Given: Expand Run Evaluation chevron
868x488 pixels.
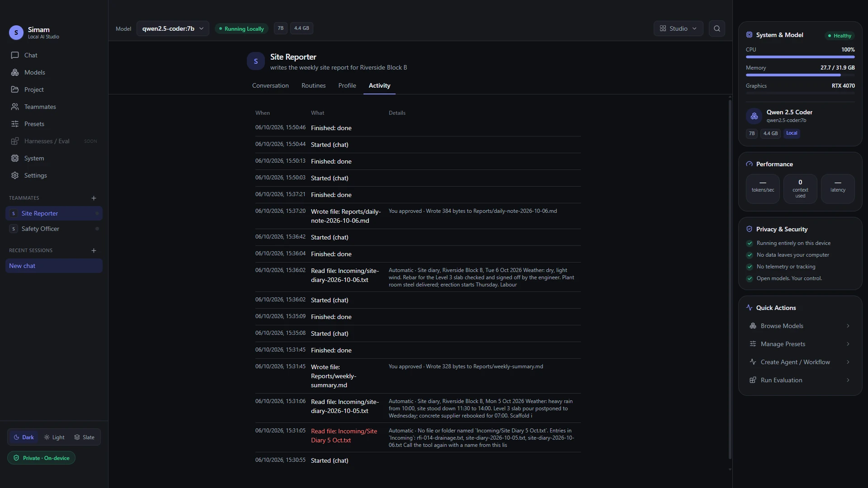Looking at the screenshot, I should 848,380.
